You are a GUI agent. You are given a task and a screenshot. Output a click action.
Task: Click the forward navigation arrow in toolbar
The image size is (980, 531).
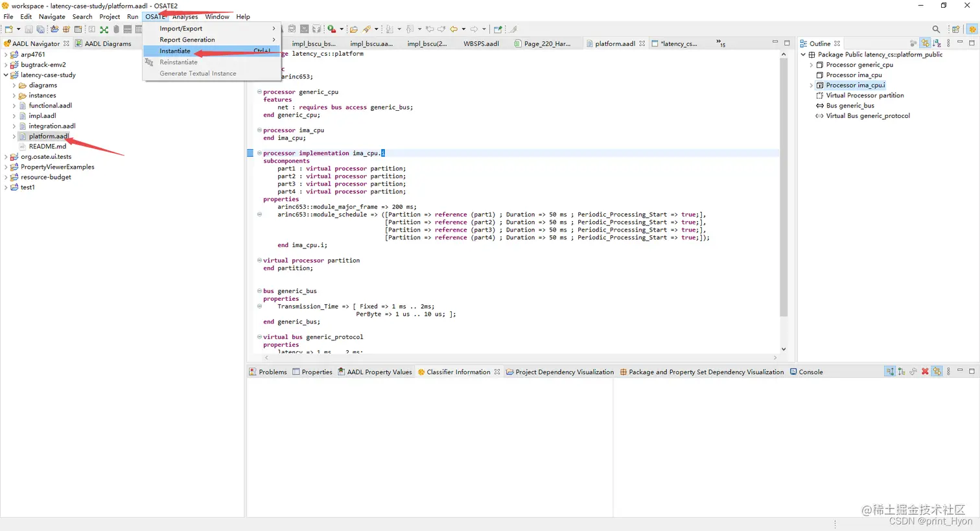coord(474,29)
